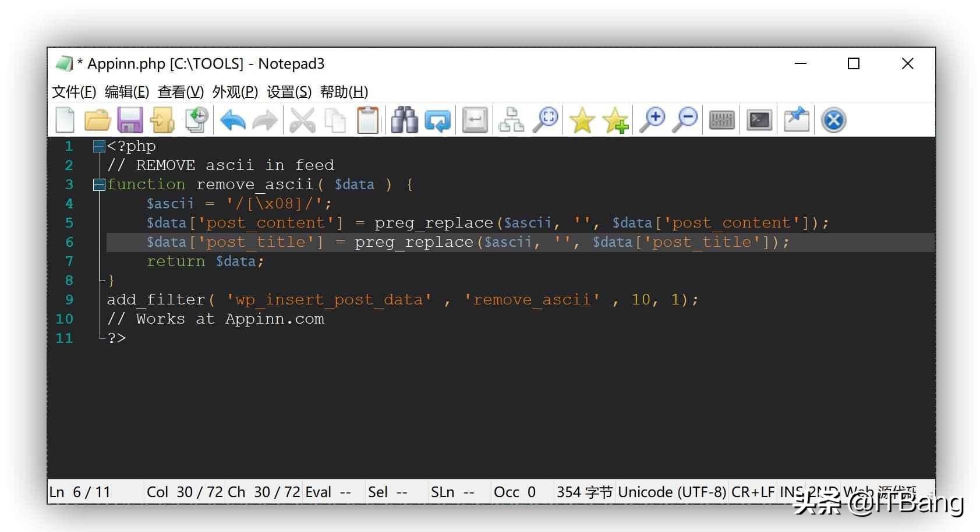The width and height of the screenshot is (980, 532).
Task: Open the 设置(S) menu
Action: coord(289,92)
